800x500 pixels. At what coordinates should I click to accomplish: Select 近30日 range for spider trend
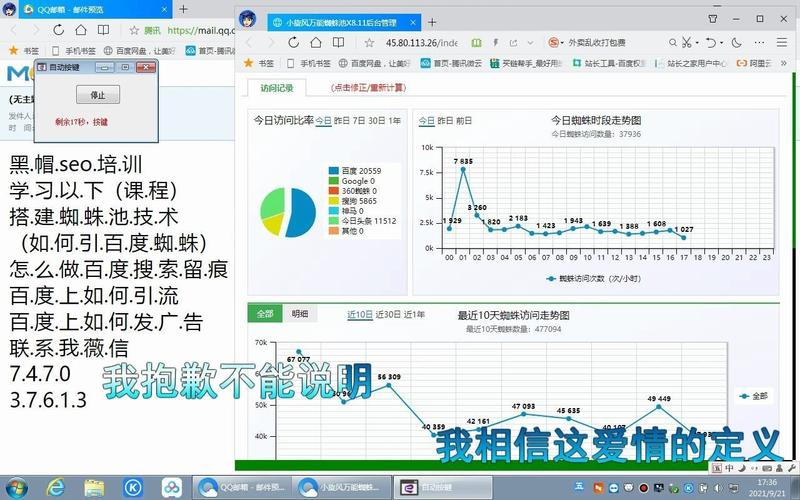click(x=388, y=315)
